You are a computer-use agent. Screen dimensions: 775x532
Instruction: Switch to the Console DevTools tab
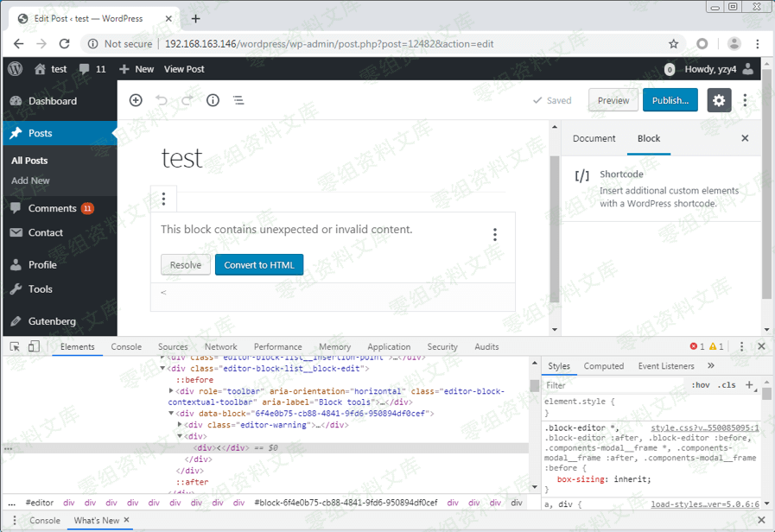[126, 346]
